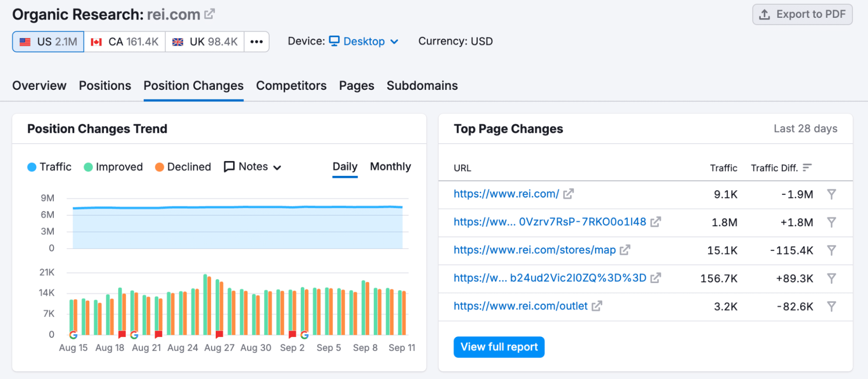Click the 15.1K traffic value

pyautogui.click(x=722, y=250)
